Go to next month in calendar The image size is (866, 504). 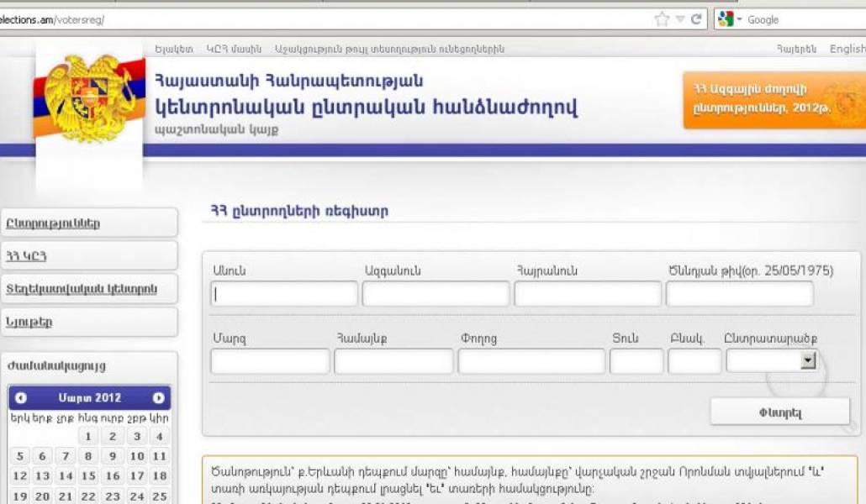pyautogui.click(x=158, y=398)
